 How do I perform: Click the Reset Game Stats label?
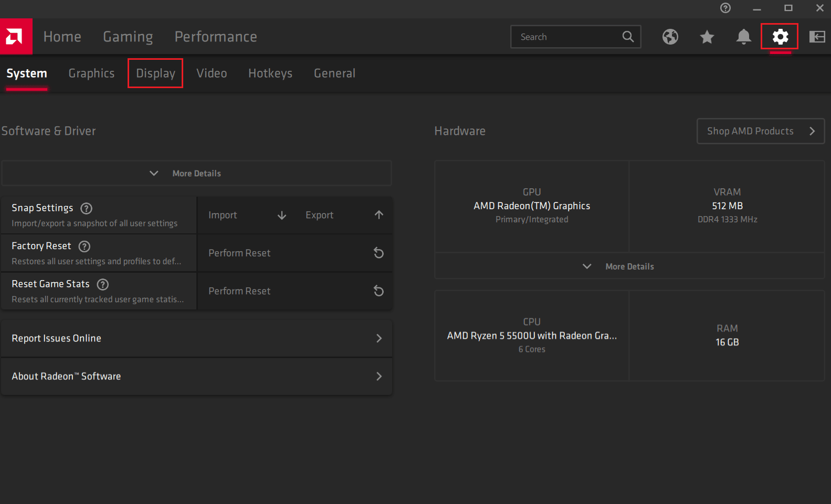tap(51, 284)
